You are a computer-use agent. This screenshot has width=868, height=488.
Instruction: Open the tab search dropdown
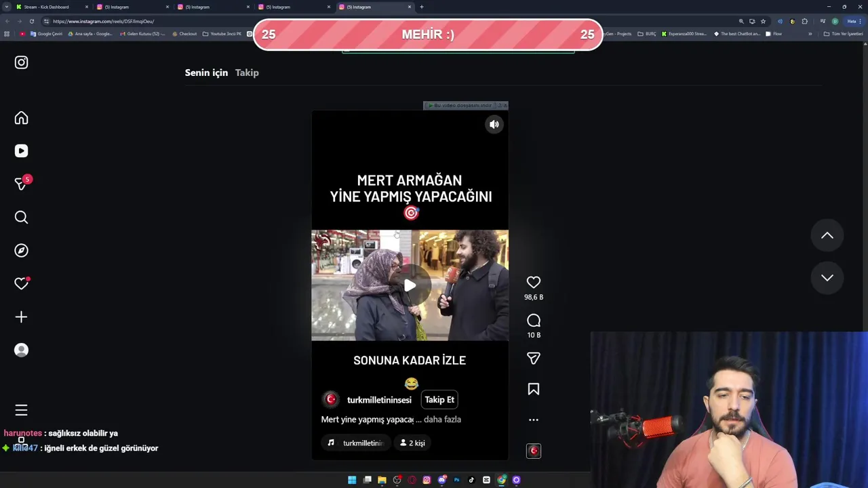[x=6, y=7]
